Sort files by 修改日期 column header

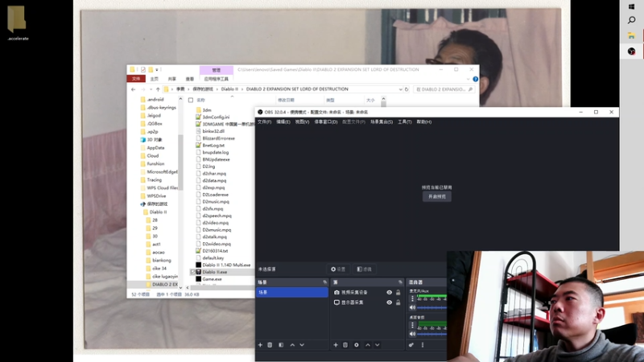(x=286, y=100)
